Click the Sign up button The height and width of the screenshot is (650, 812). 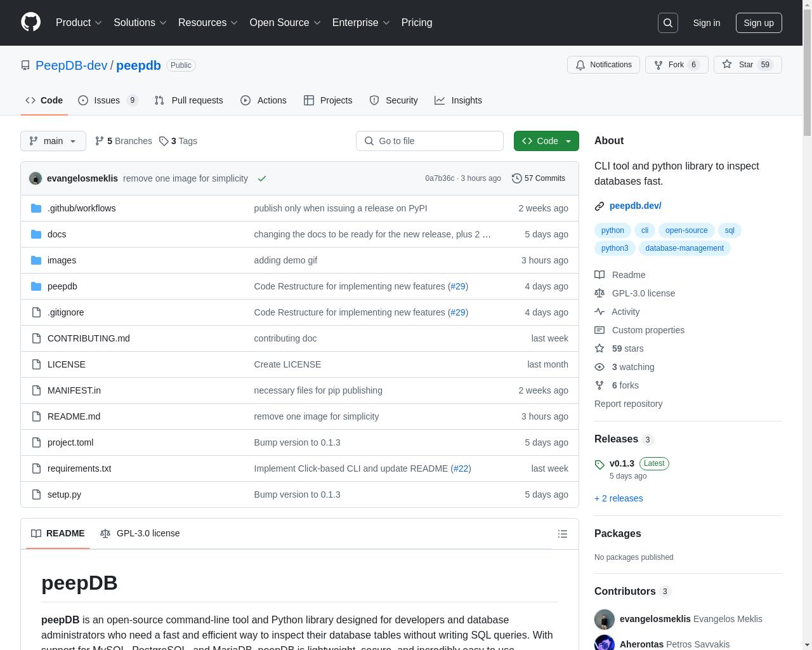[x=759, y=23]
